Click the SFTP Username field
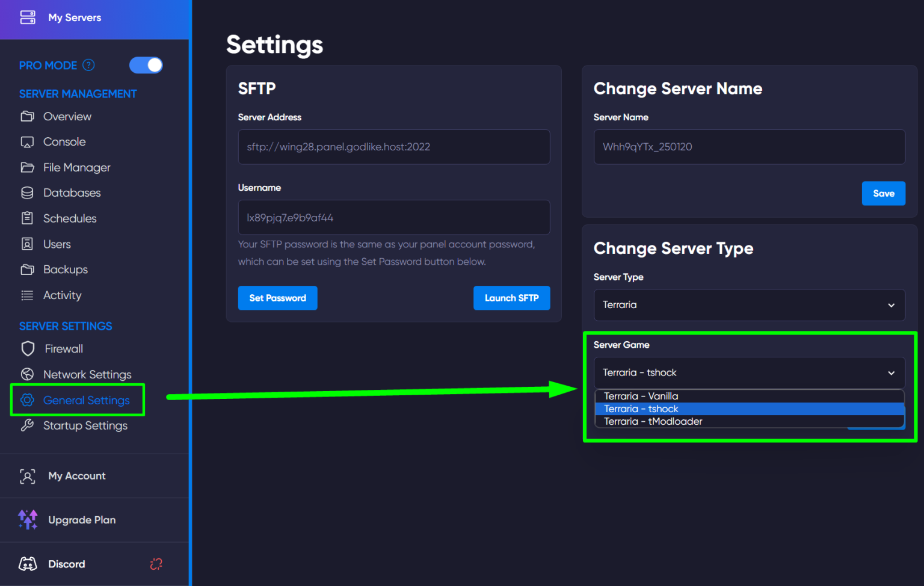 394,217
